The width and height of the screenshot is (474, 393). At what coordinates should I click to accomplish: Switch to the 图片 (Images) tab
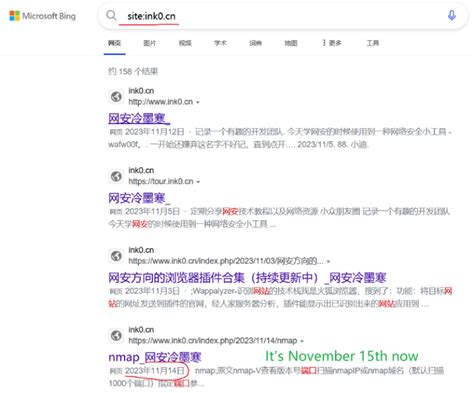pos(150,43)
